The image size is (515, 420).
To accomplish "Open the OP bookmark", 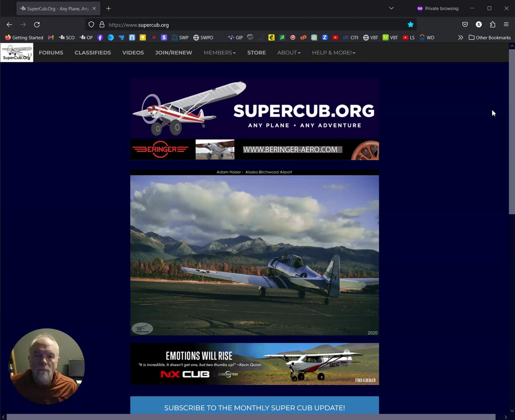I will (x=86, y=37).
